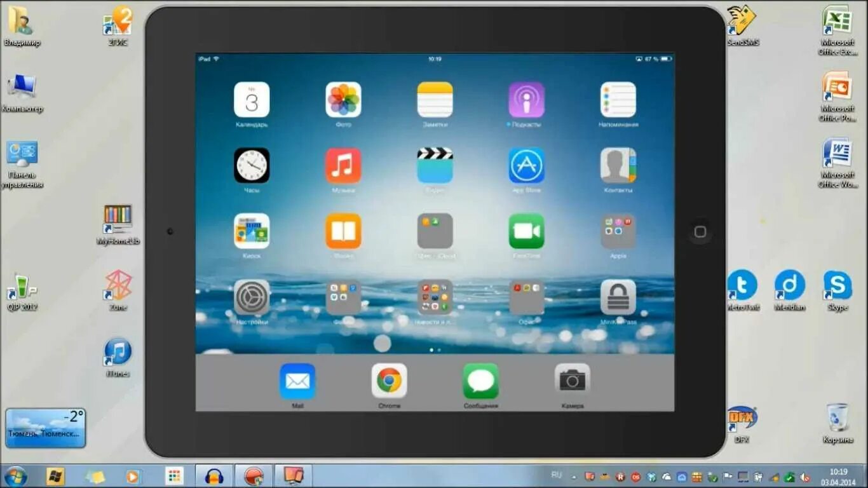Launch the Заметки notes app
The height and width of the screenshot is (488, 868).
pyautogui.click(x=435, y=100)
